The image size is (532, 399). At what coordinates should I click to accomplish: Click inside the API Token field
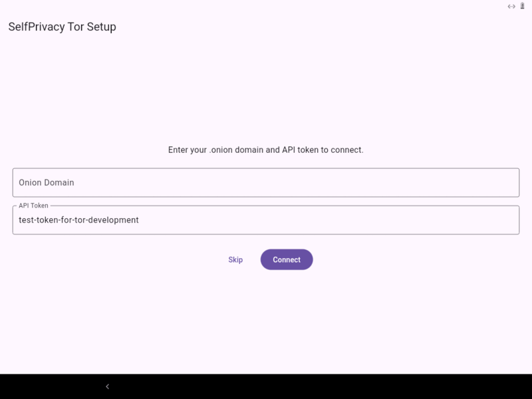(265, 220)
